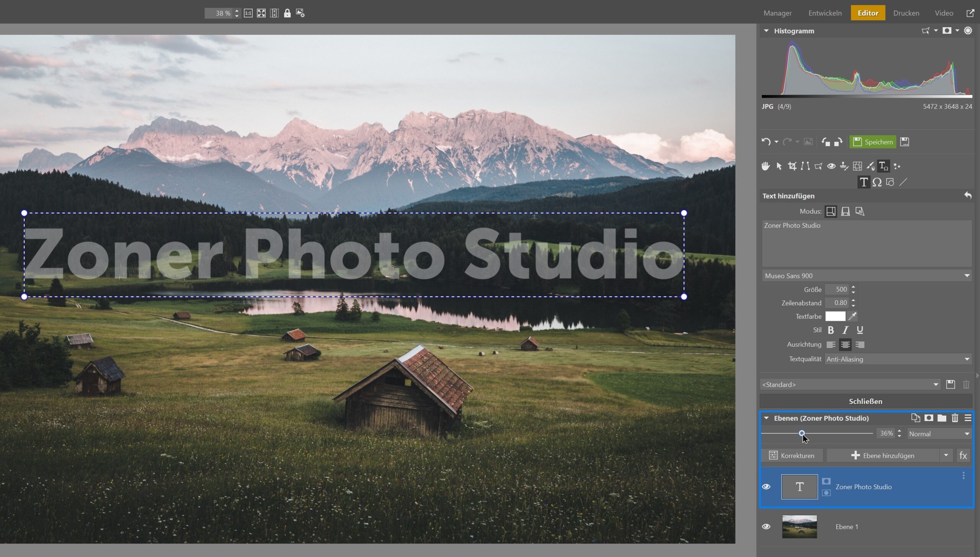Toggle underline text style

[x=860, y=330]
